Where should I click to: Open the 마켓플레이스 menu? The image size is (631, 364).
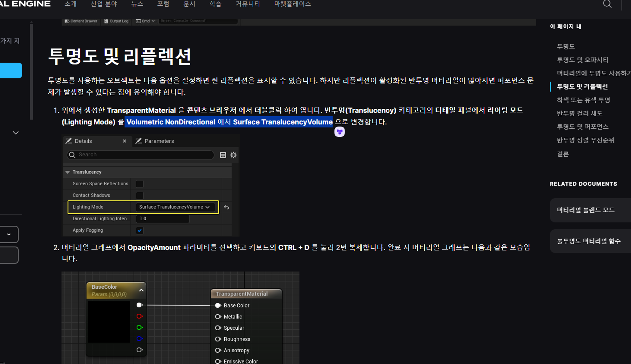[292, 4]
